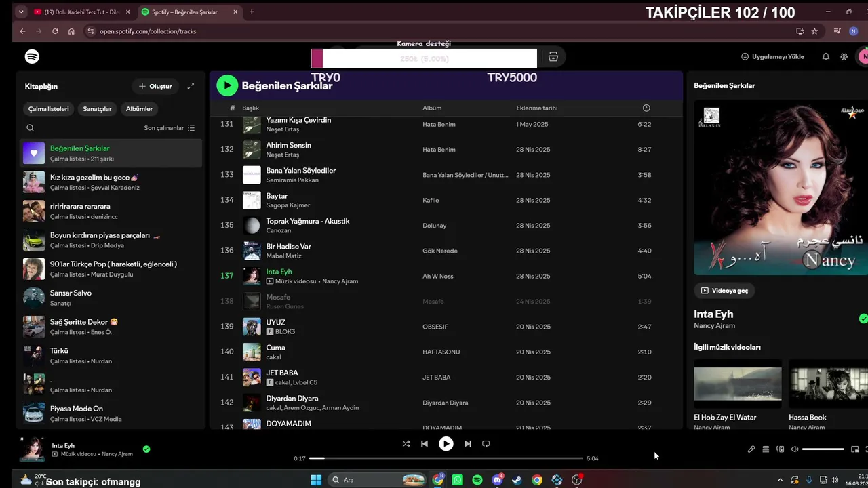The height and width of the screenshot is (488, 868).
Task: Click the Inta Eyh cover art in the player bar
Action: click(x=32, y=449)
